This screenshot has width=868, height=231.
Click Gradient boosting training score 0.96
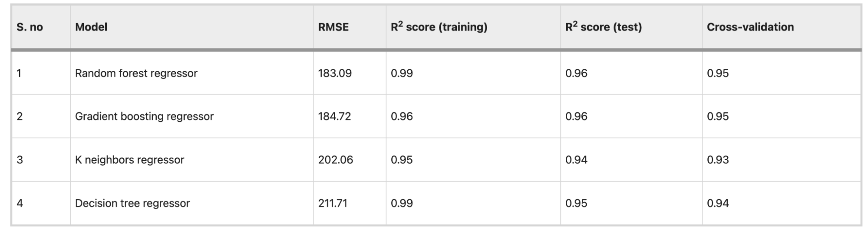[402, 116]
